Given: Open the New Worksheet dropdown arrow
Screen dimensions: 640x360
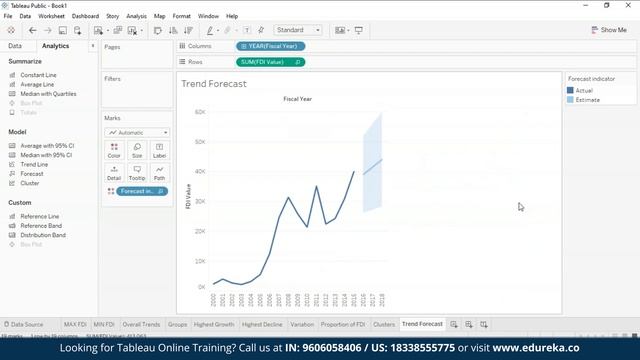Looking at the screenshot, I should tap(108, 31).
